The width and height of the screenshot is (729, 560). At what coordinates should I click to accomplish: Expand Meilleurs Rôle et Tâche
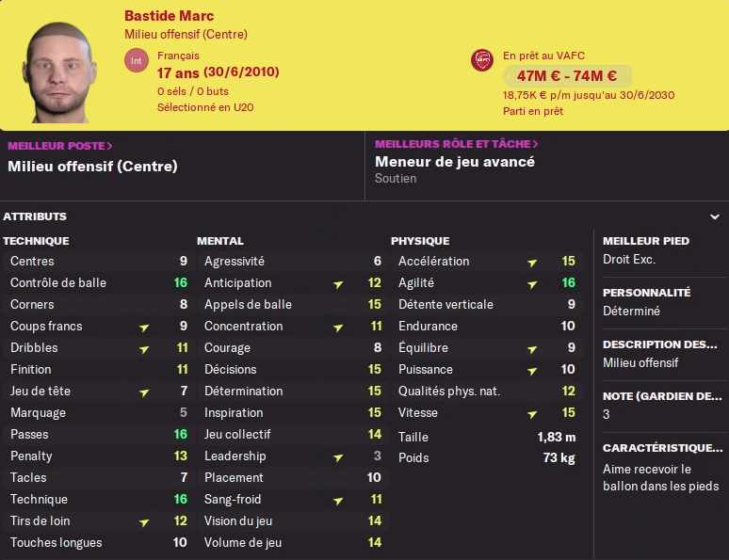(457, 144)
